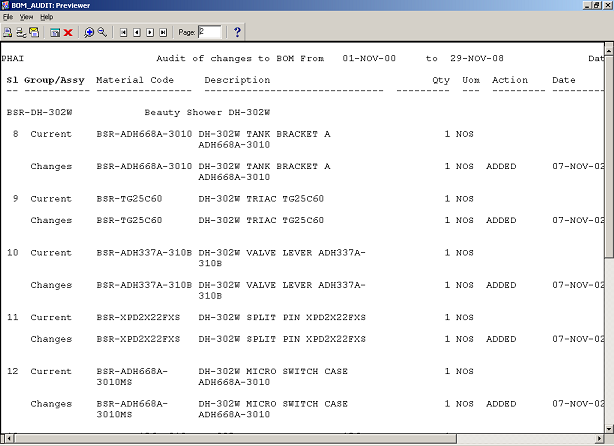
Task: Open the View menu
Action: click(x=26, y=17)
